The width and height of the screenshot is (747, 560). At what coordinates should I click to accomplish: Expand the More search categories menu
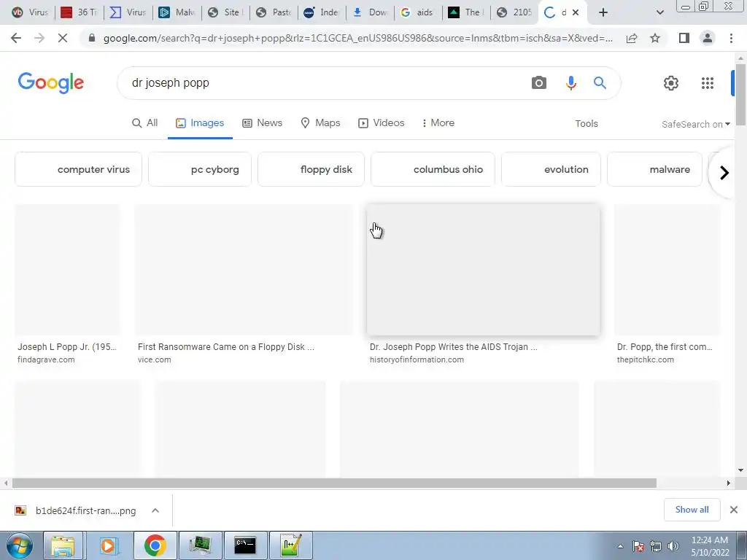point(438,122)
